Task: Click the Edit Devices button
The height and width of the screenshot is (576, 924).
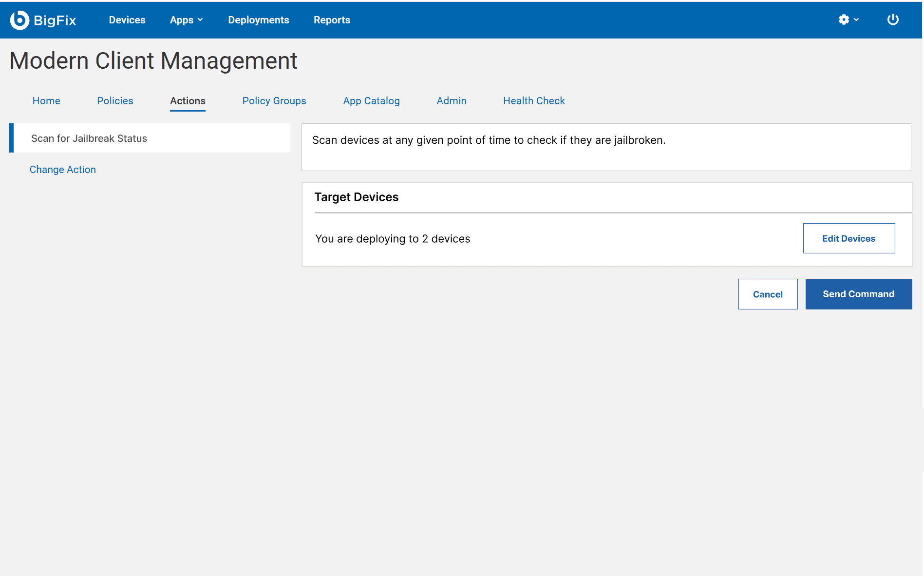Action: click(x=849, y=238)
